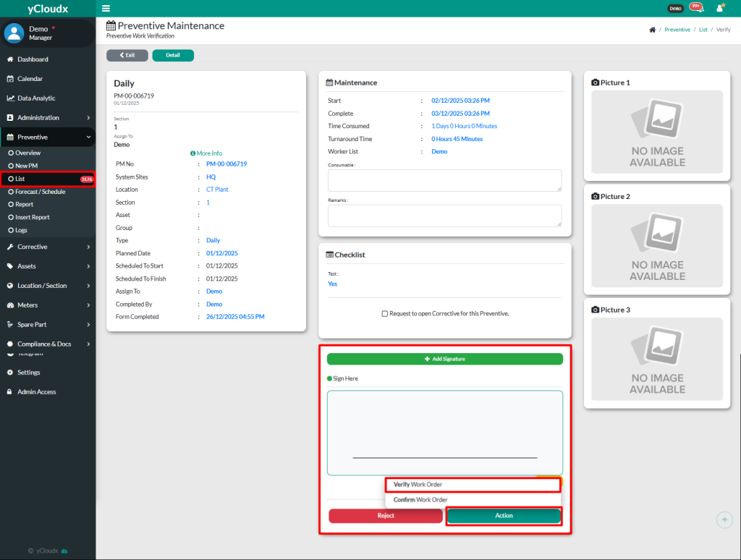Click the scroll-to-top arrow icon

coord(724,519)
